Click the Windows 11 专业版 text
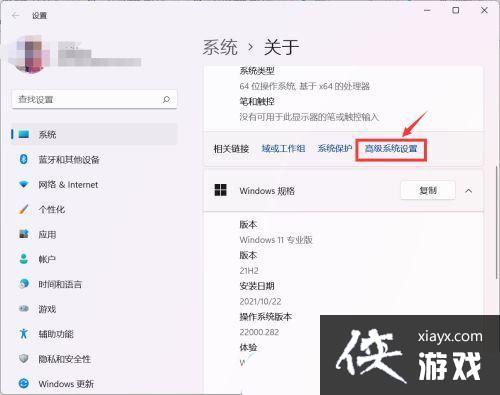500x395 pixels. tap(276, 240)
